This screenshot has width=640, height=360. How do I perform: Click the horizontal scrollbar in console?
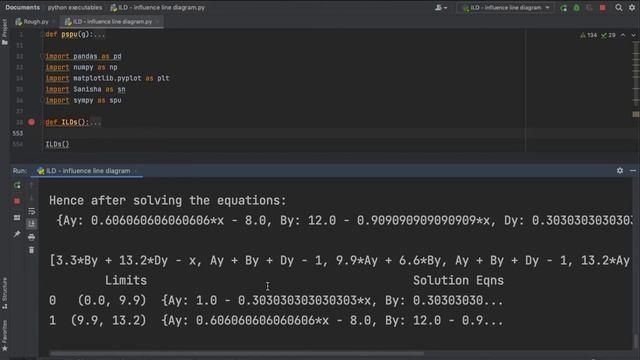click(237, 353)
